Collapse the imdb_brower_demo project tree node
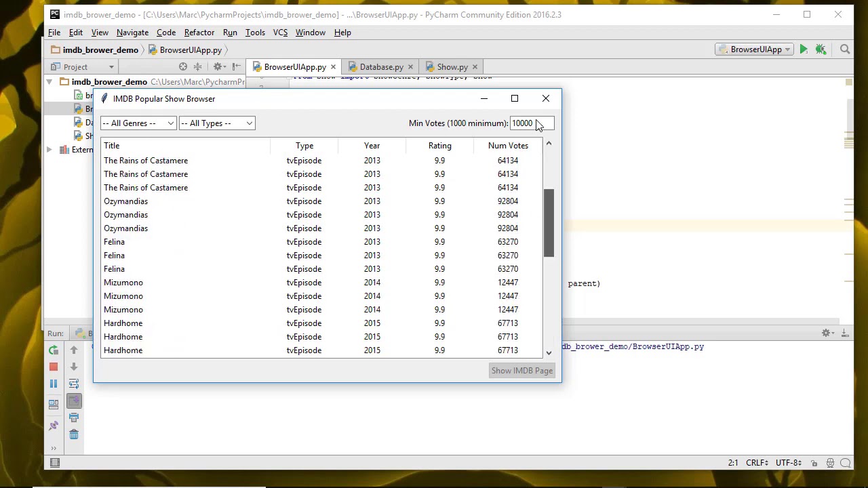 (x=50, y=82)
